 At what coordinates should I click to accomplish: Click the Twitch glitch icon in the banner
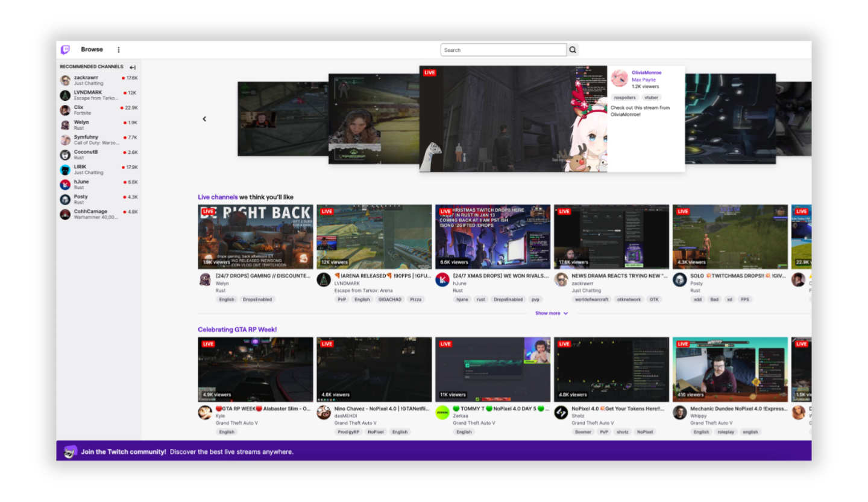[71, 451]
